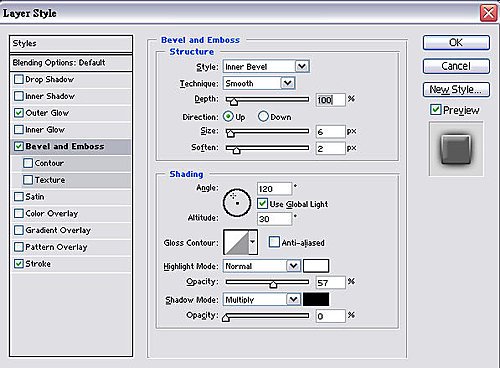The width and height of the screenshot is (500, 368).
Task: Click the Altitude value field
Action: coord(274,219)
